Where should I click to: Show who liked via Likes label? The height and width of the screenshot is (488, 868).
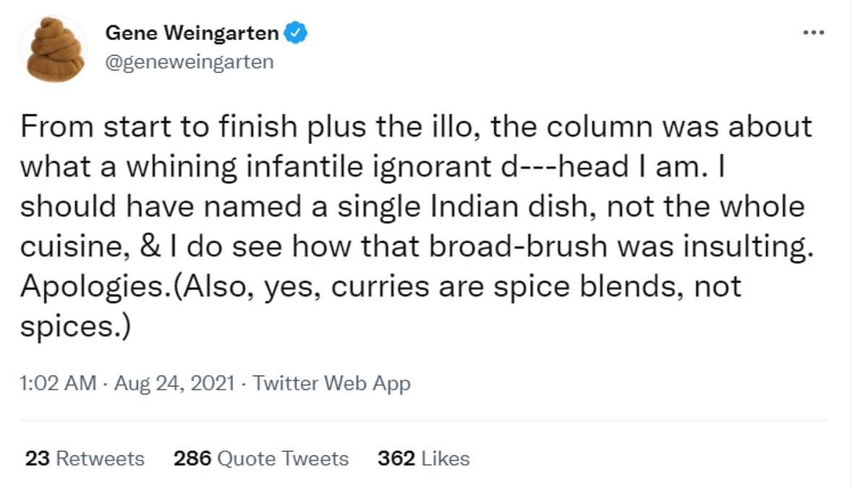coord(446,458)
